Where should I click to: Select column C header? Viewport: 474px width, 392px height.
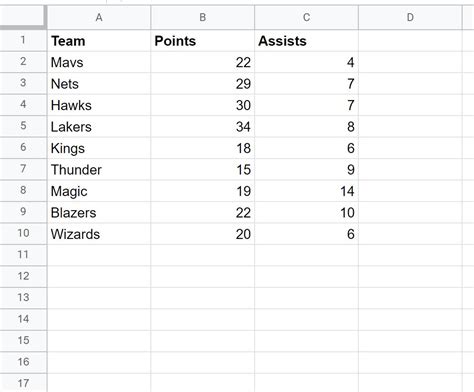(306, 17)
